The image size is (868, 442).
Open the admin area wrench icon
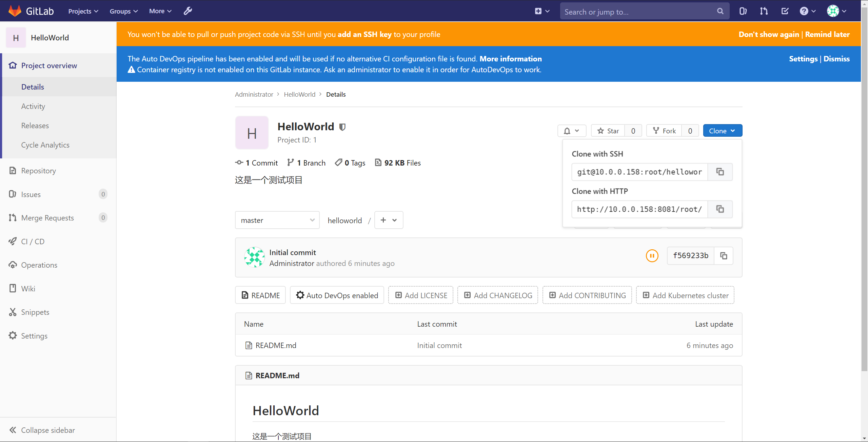(x=188, y=11)
